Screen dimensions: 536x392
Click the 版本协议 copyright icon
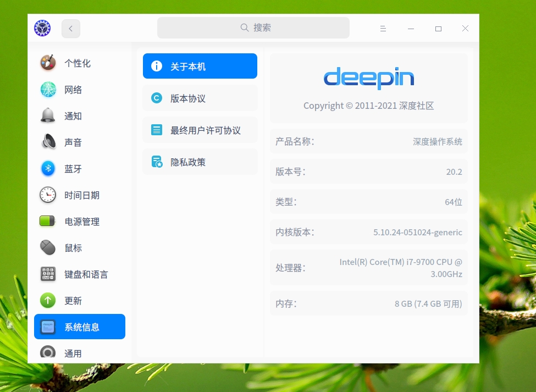point(157,98)
